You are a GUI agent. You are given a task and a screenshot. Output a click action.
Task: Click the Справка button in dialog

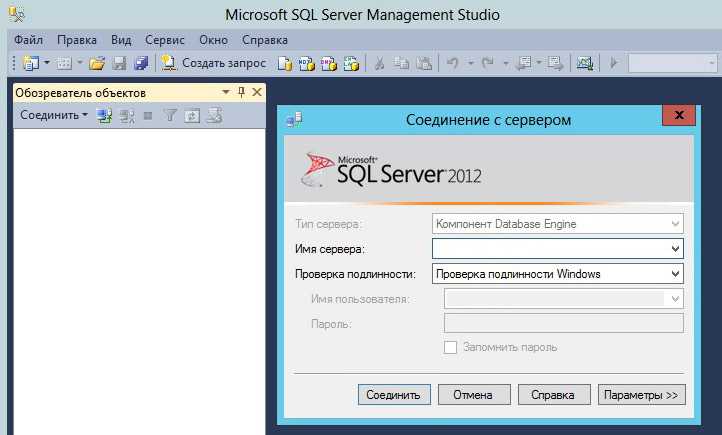pyautogui.click(x=554, y=395)
